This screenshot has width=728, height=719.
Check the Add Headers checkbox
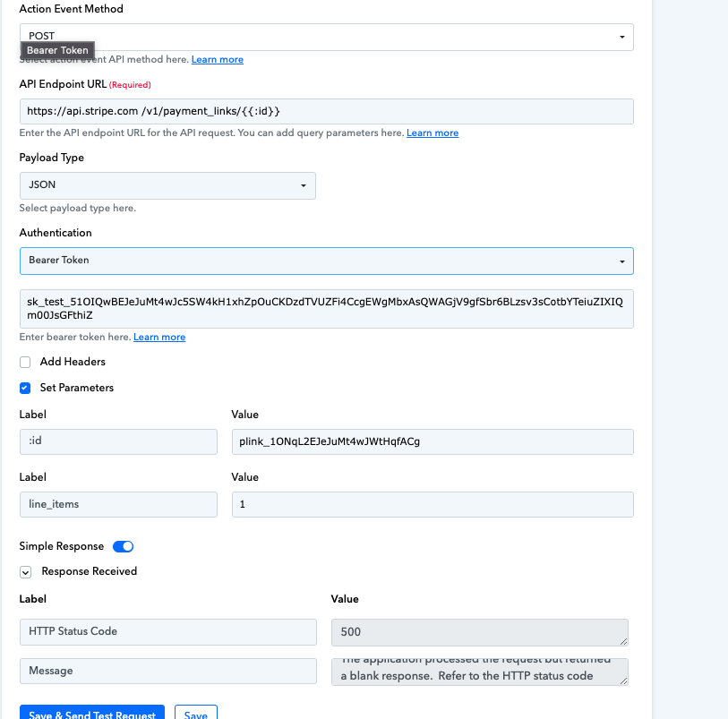pos(25,362)
